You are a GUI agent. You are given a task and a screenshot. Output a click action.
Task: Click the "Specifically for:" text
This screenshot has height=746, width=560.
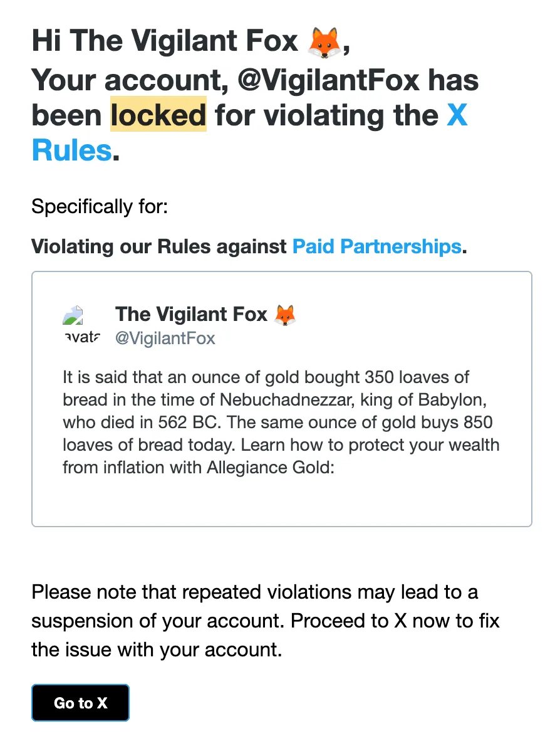click(100, 206)
